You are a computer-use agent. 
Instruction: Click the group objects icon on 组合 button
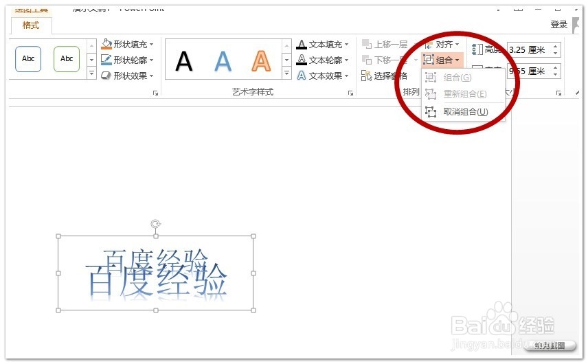pos(429,60)
